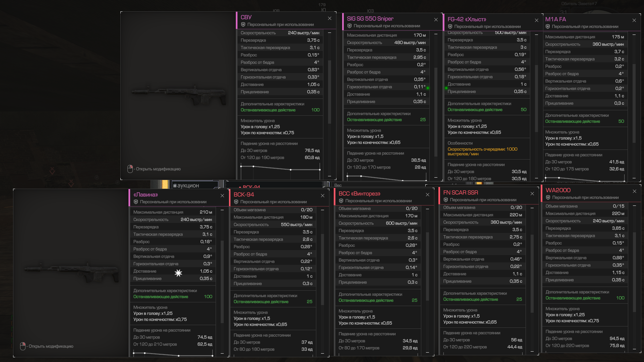The image size is (644, 362).
Task: Collapse FG-42 «Хлыст» stats top dash
Action: coord(537,35)
